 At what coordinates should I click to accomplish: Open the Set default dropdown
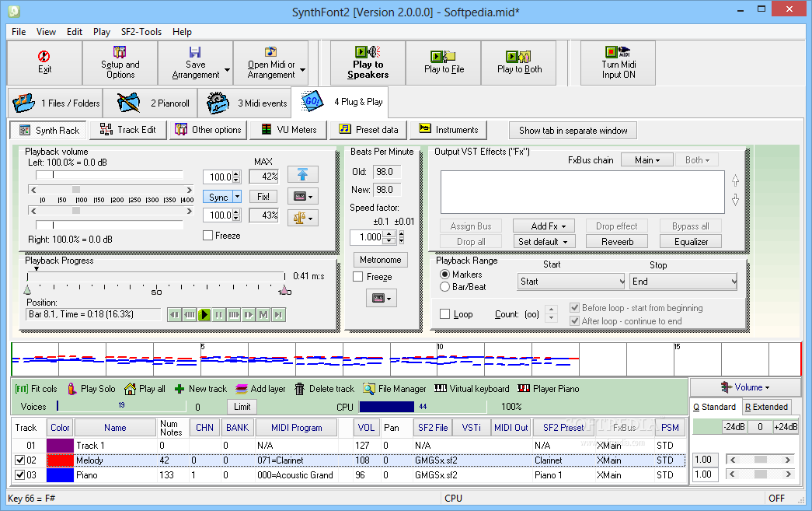pos(542,242)
